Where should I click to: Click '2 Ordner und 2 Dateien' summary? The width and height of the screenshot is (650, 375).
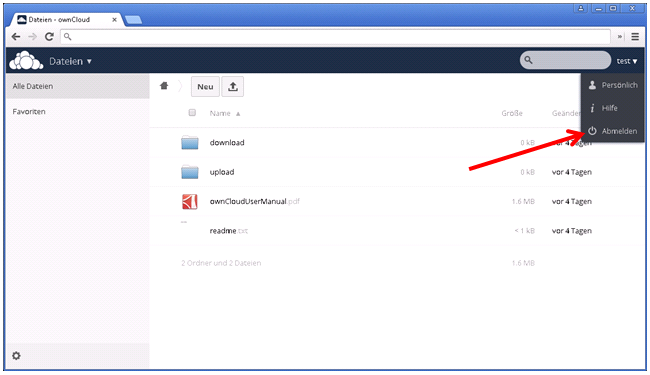(x=221, y=263)
